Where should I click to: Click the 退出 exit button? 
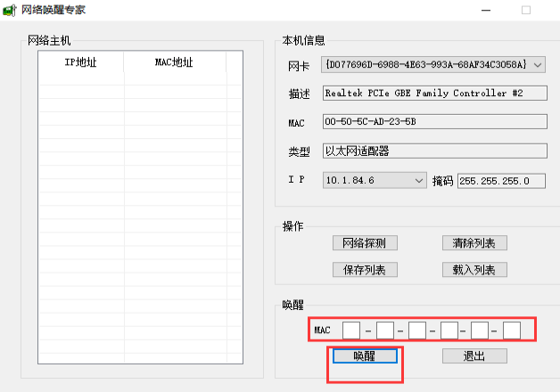(474, 355)
